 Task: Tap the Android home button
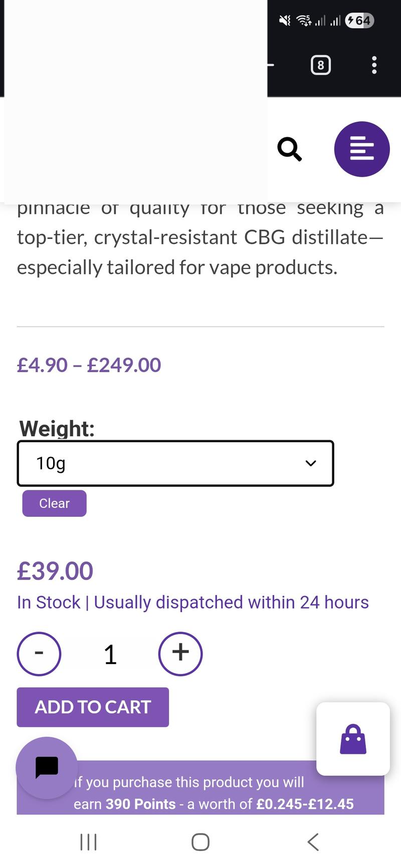[200, 842]
